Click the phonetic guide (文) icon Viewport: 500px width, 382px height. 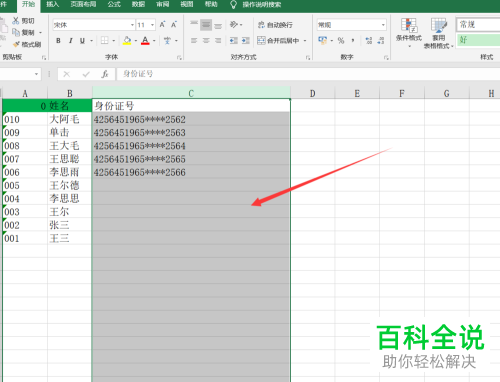(167, 41)
